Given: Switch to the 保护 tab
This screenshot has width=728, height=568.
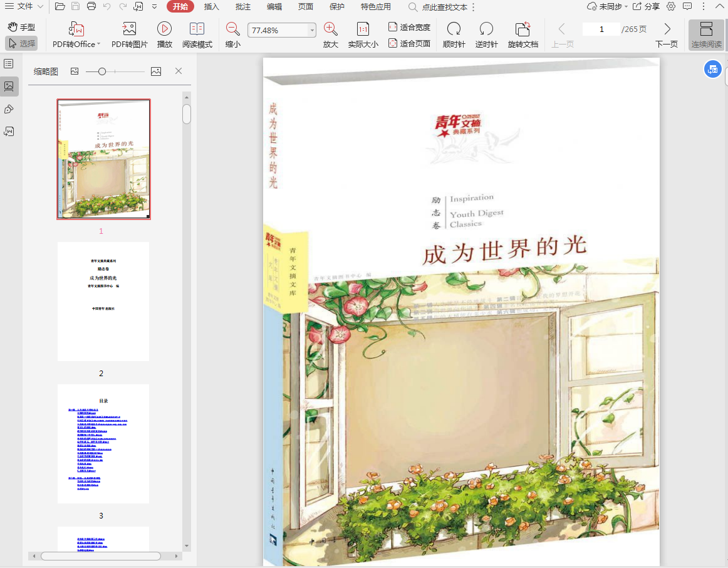Looking at the screenshot, I should click(x=336, y=6).
